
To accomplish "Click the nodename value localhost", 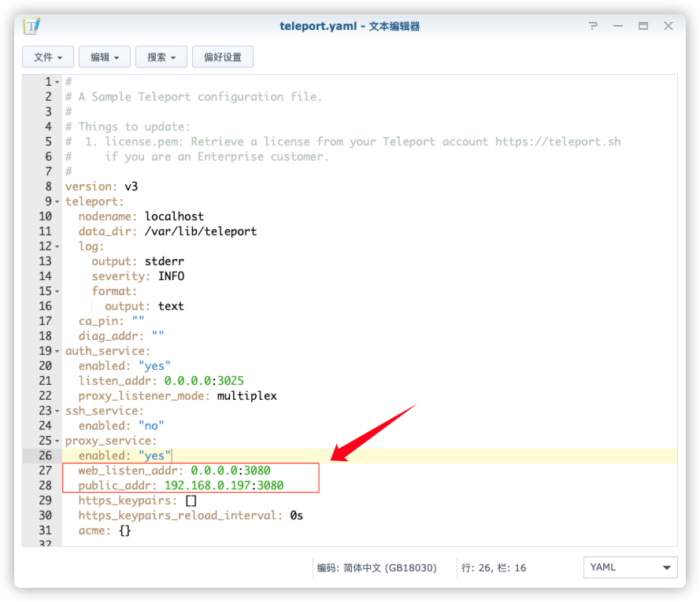I will (174, 216).
